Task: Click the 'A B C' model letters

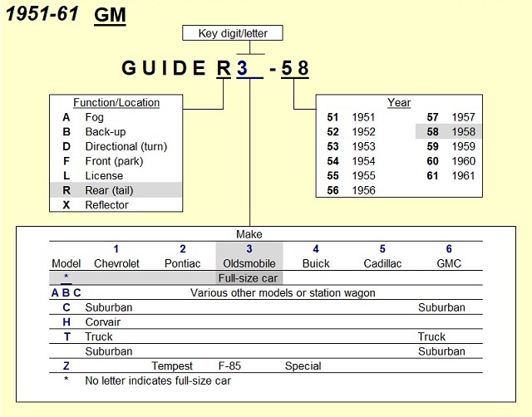Action: point(66,292)
